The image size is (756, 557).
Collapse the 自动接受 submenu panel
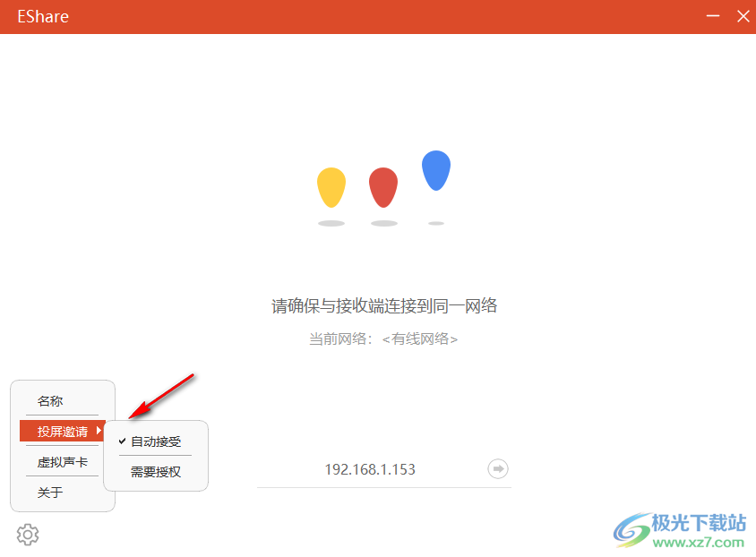(156, 455)
